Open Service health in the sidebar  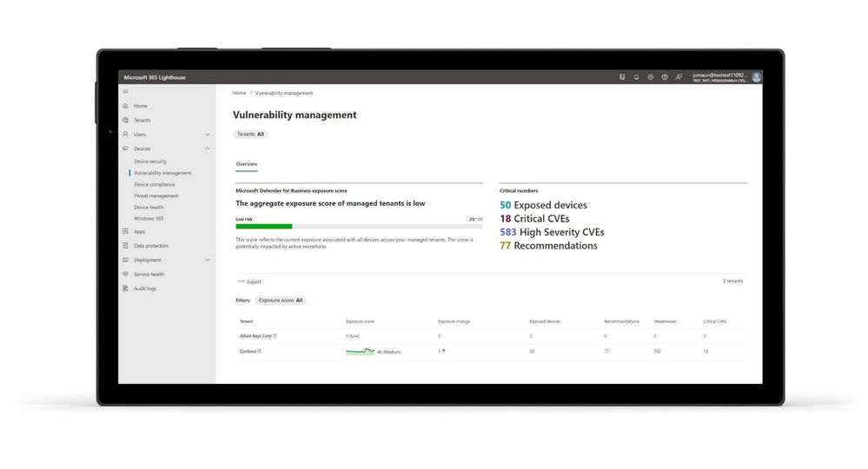149,274
